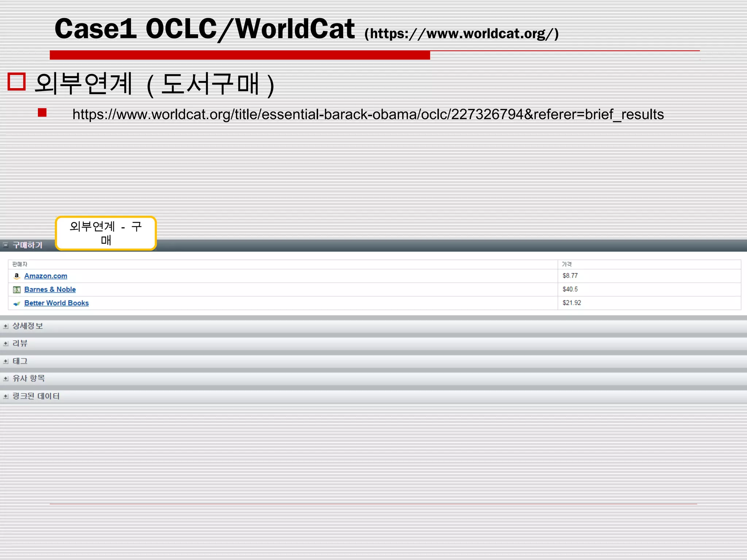Click the 리뷰 section title
The image size is (747, 560).
click(20, 343)
